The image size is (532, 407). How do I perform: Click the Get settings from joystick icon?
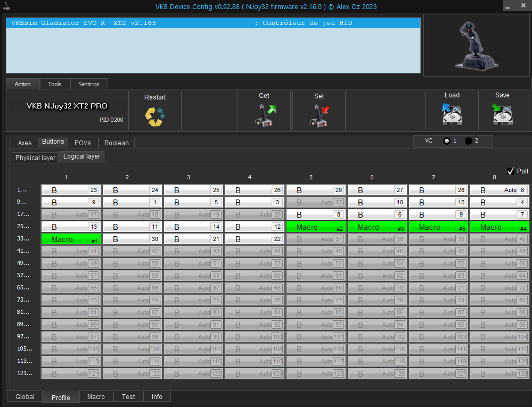pos(265,115)
